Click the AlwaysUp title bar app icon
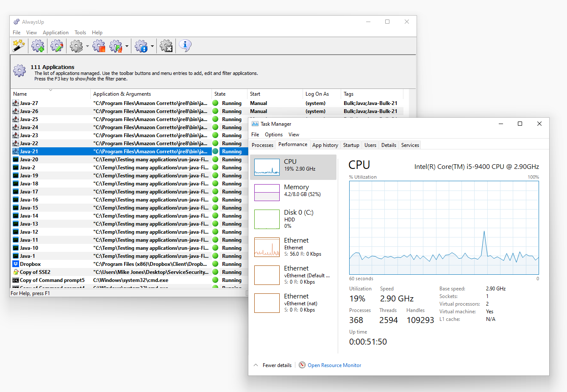Viewport: 567px width, 392px height. (17, 22)
